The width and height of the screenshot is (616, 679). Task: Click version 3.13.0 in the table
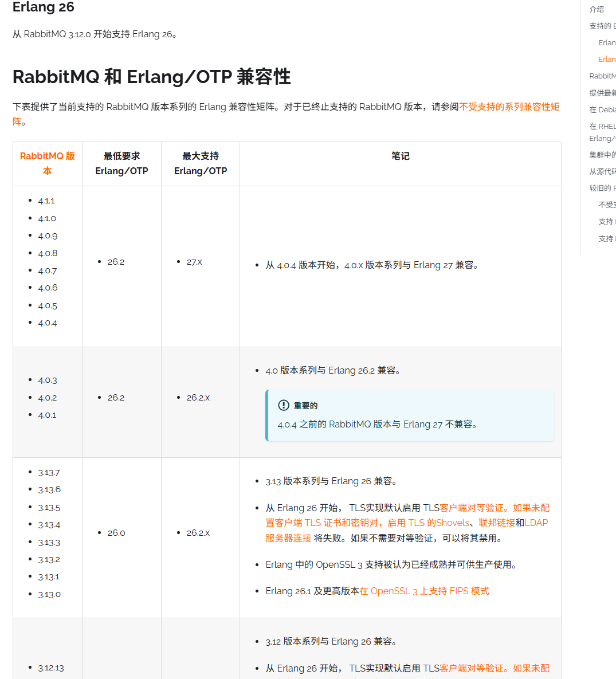[x=49, y=595]
